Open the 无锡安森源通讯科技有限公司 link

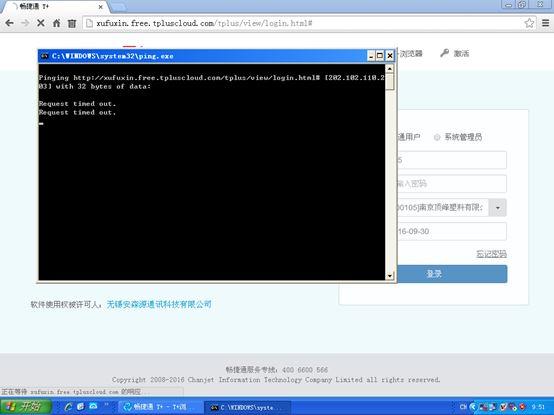(159, 304)
